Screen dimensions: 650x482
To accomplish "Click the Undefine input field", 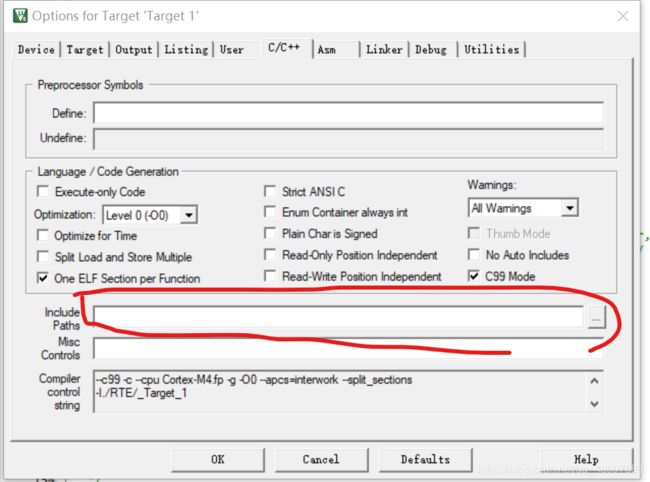I will (x=348, y=138).
